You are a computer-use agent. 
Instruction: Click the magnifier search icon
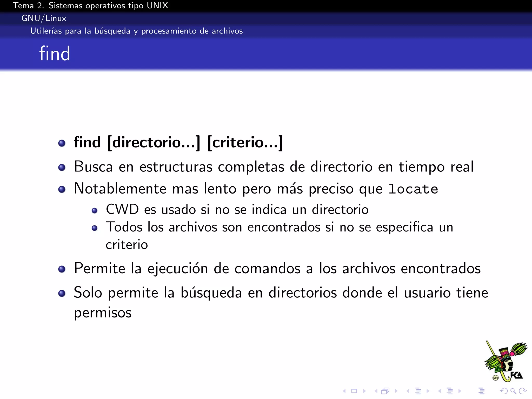click(513, 391)
